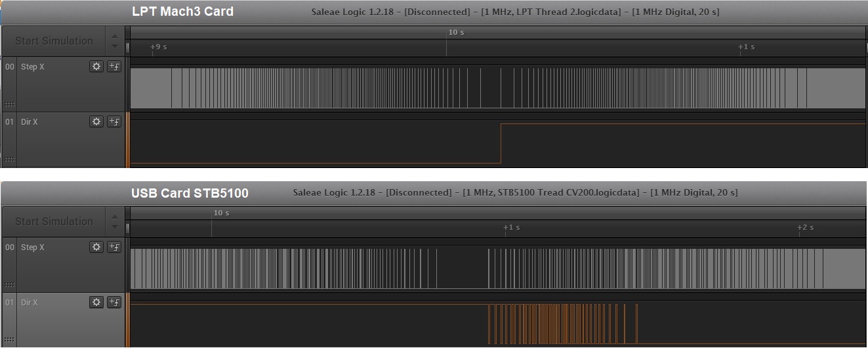
Task: Click the LPT Mach3 Card heading
Action: coord(182,11)
